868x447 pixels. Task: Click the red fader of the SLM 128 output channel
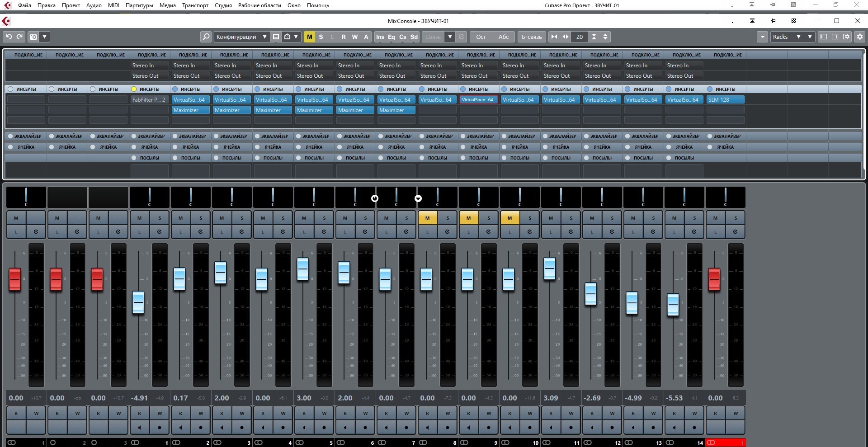[x=714, y=279]
